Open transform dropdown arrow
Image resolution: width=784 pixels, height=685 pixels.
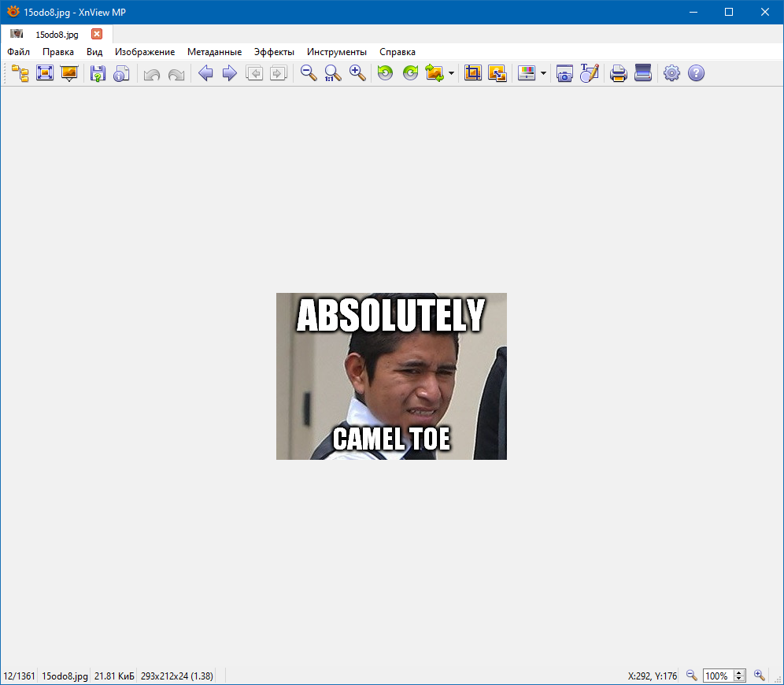pos(452,73)
